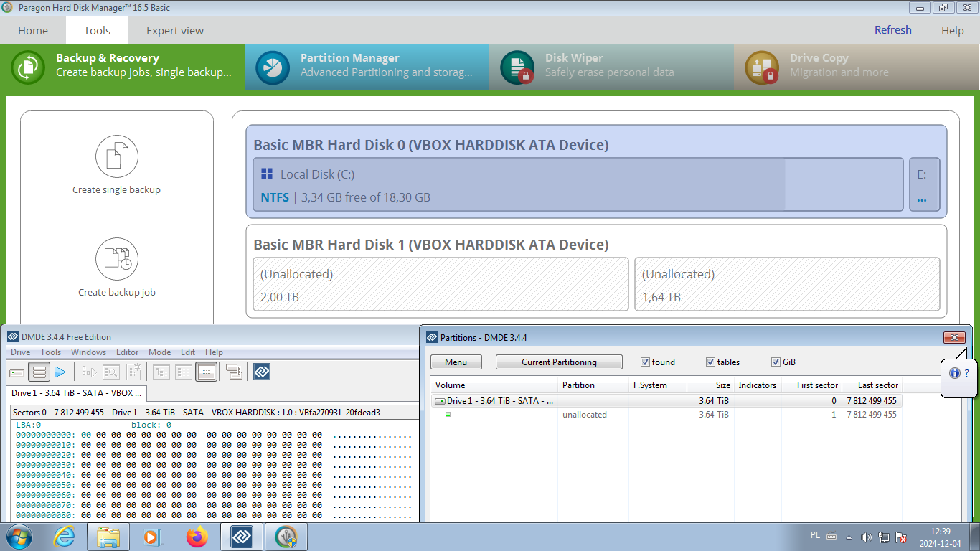Expand the E: partition ellipsis on Disk 0
Screen dimensions: 980x551
(921, 201)
